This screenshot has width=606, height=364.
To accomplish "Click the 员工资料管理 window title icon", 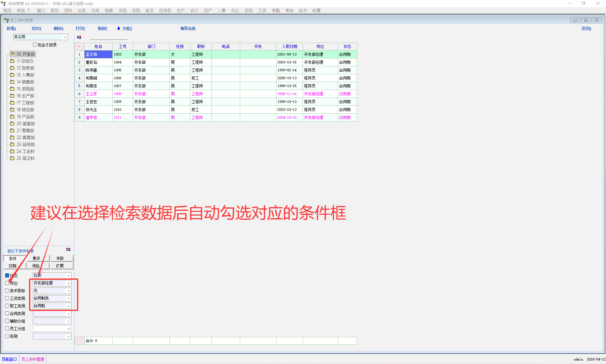I will click(6, 20).
